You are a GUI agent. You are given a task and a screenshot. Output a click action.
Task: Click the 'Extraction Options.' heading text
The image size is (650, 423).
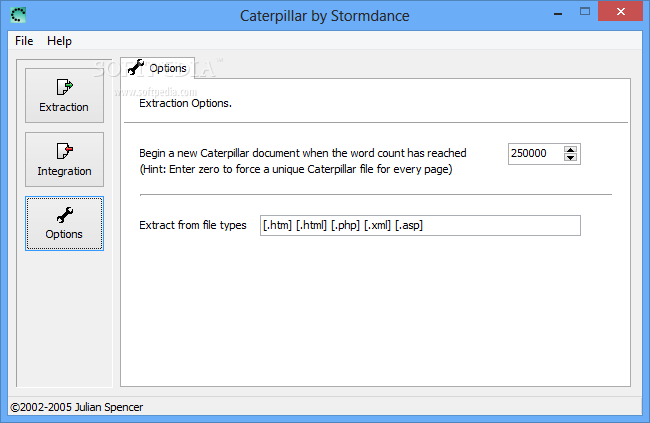click(185, 103)
